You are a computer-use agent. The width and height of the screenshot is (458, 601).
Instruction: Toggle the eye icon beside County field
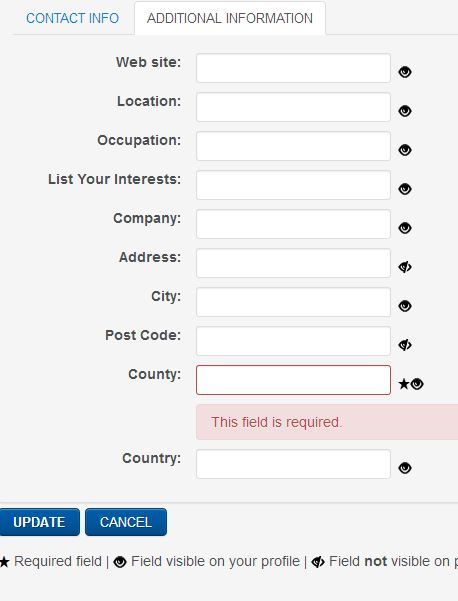coord(417,384)
